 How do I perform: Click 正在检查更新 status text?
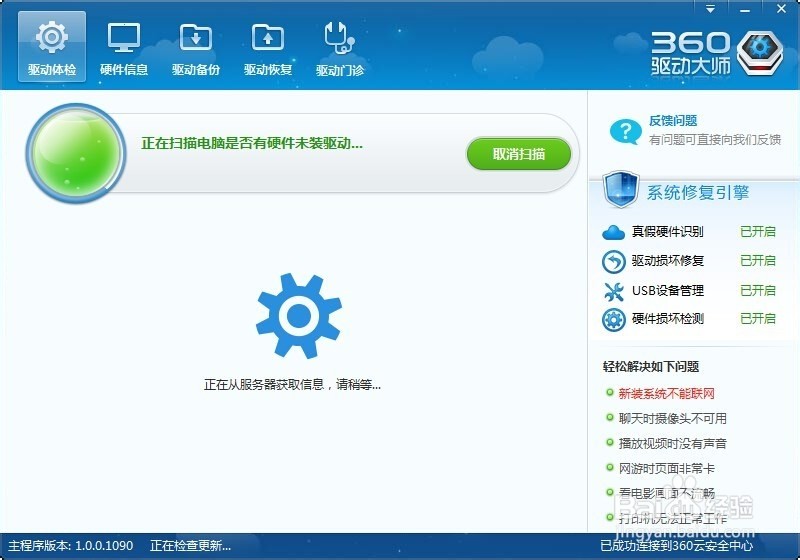click(190, 546)
